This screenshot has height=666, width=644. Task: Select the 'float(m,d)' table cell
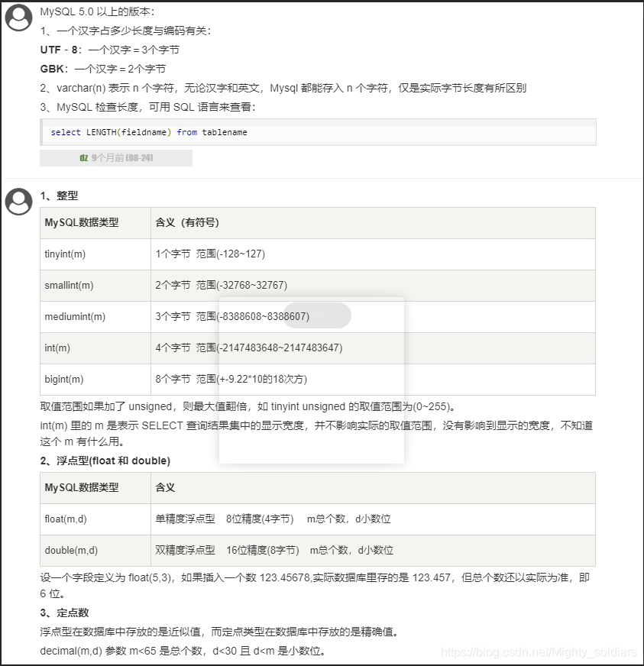click(95, 519)
